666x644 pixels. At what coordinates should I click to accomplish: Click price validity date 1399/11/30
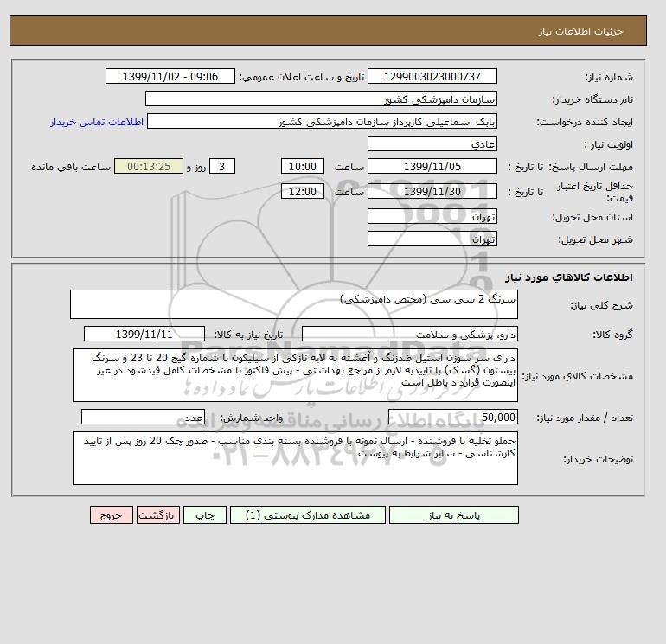pos(432,191)
